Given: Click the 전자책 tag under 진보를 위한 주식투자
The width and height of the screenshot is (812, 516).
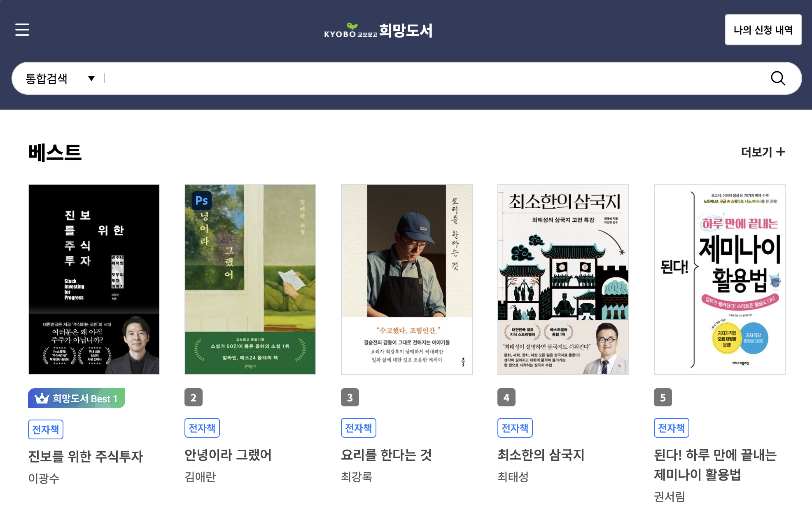Looking at the screenshot, I should (46, 429).
